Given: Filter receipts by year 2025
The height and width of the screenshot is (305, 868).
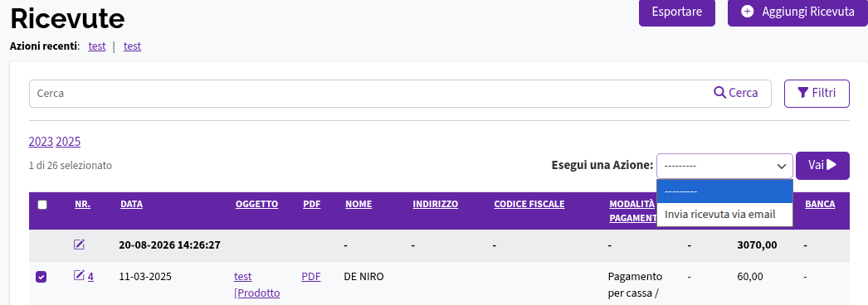Looking at the screenshot, I should (68, 142).
